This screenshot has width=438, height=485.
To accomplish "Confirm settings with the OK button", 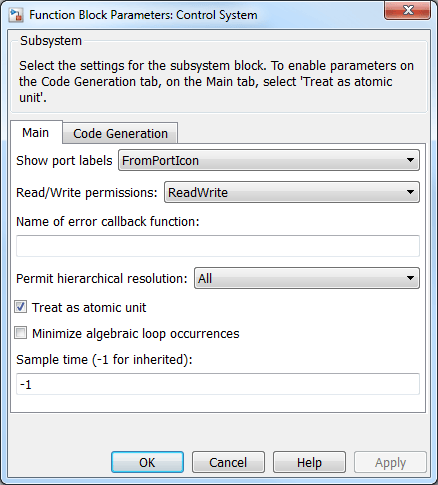I will tap(147, 462).
